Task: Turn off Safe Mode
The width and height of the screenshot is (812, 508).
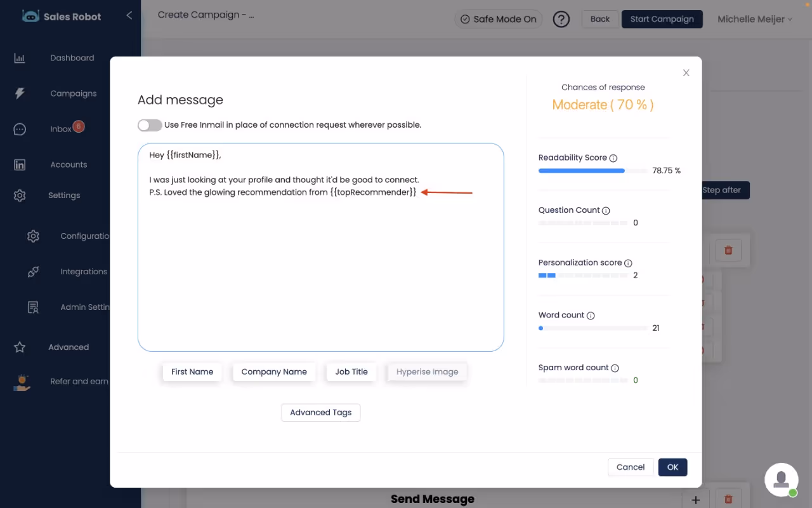Action: [x=499, y=19]
